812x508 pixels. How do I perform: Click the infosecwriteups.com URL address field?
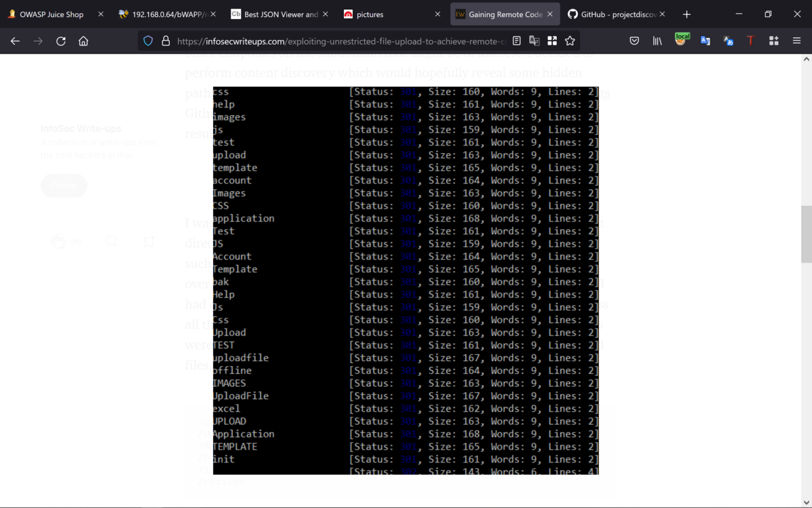340,41
